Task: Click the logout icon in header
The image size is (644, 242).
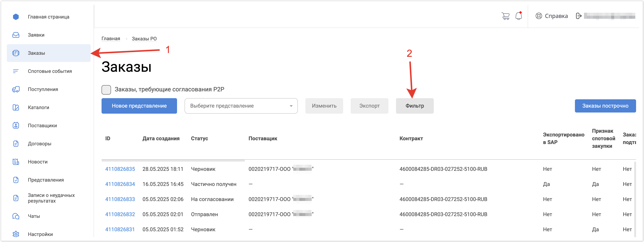Action: click(578, 16)
